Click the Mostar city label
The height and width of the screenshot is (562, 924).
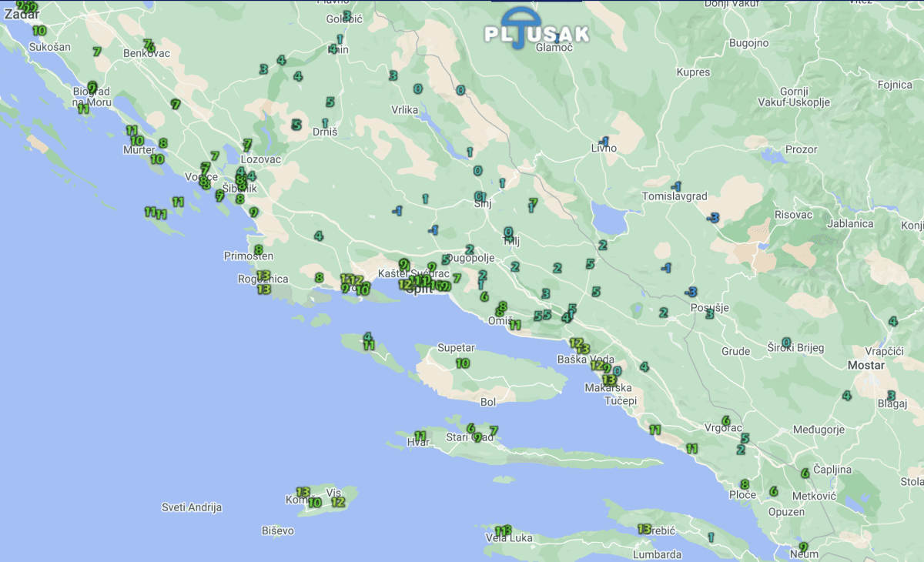point(865,366)
